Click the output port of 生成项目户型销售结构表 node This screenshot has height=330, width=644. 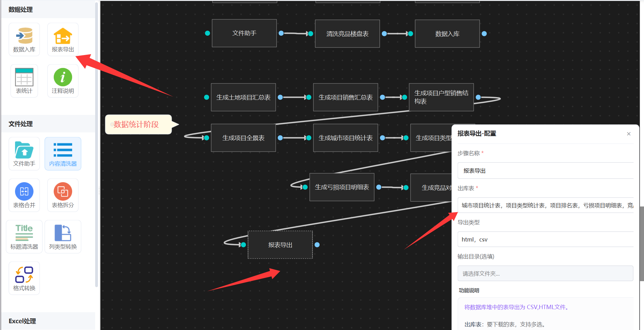478,97
